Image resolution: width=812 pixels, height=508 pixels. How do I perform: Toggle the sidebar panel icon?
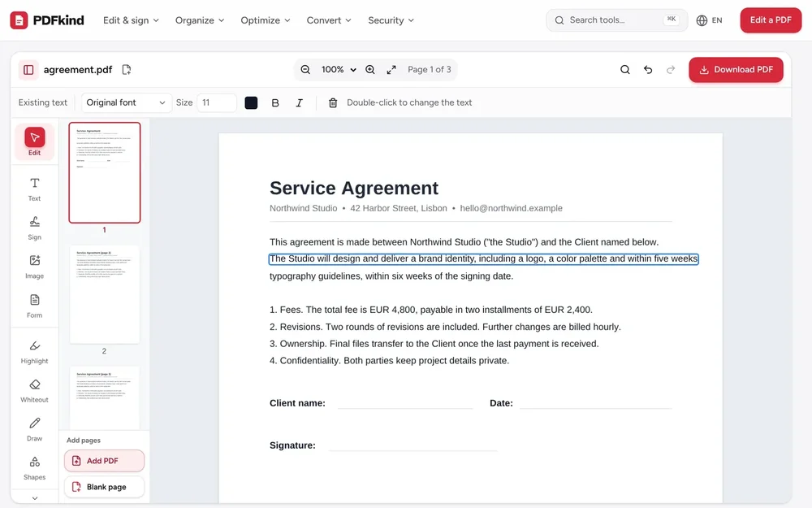coord(28,69)
